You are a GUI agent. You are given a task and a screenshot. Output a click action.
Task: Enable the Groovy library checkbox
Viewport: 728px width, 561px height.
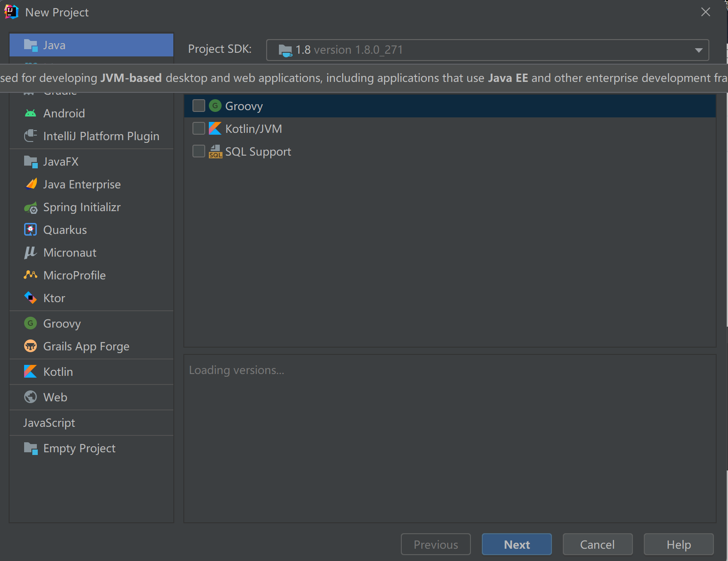click(x=199, y=106)
